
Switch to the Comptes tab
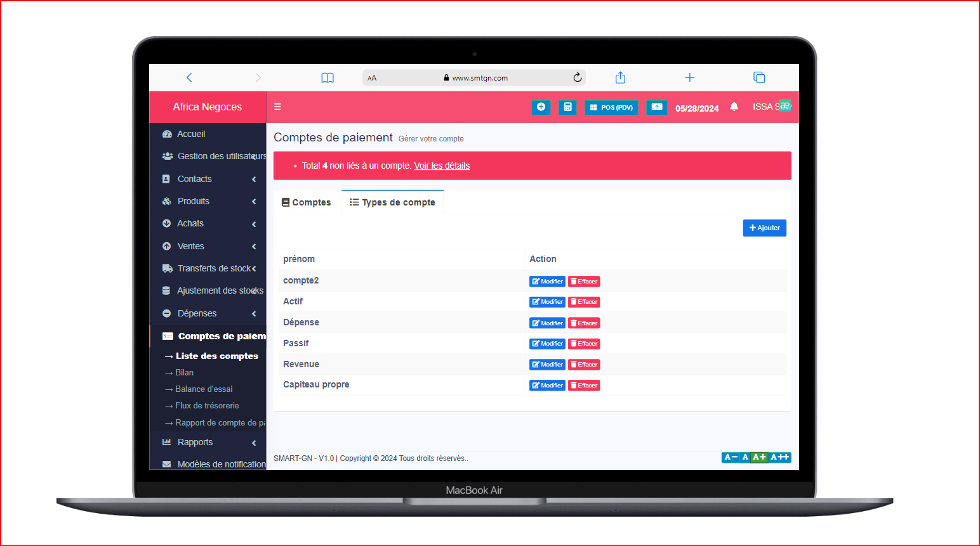(307, 203)
